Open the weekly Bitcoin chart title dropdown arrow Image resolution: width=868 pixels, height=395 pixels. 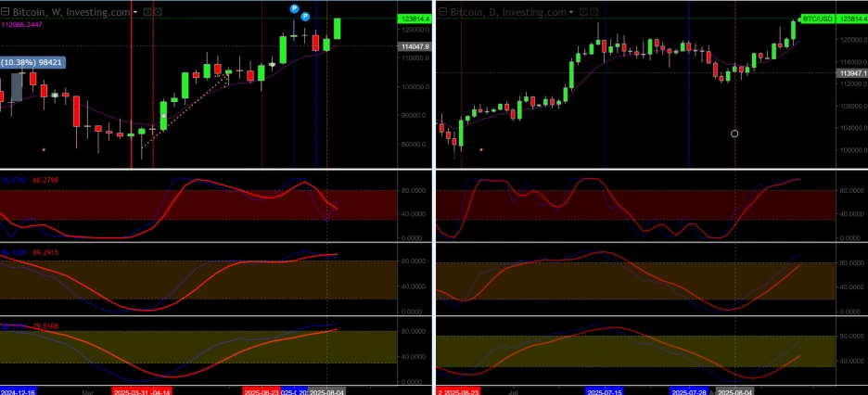click(135, 12)
